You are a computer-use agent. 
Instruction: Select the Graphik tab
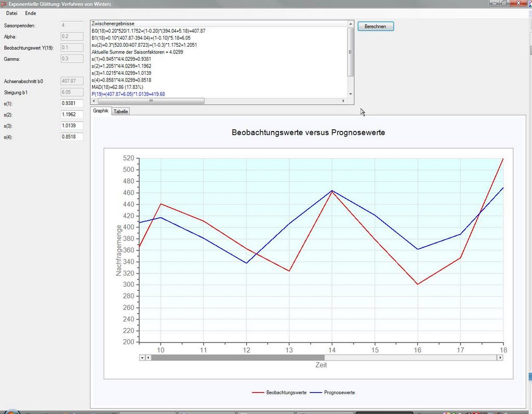point(101,111)
